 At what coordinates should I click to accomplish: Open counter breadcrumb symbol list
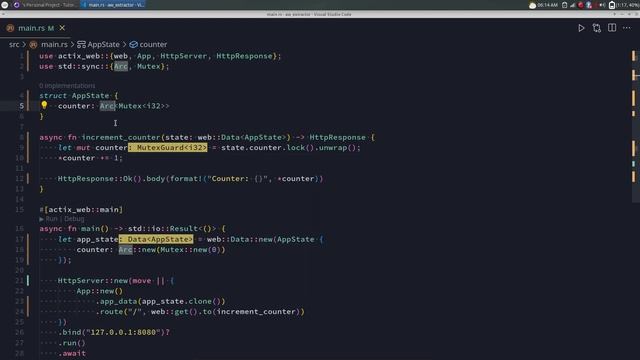[153, 44]
